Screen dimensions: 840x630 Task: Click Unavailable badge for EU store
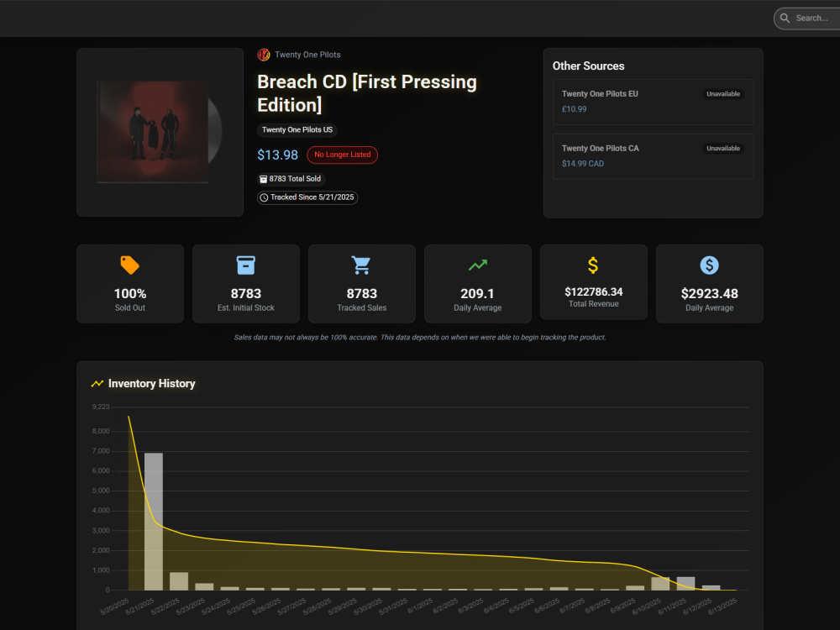[x=722, y=94]
